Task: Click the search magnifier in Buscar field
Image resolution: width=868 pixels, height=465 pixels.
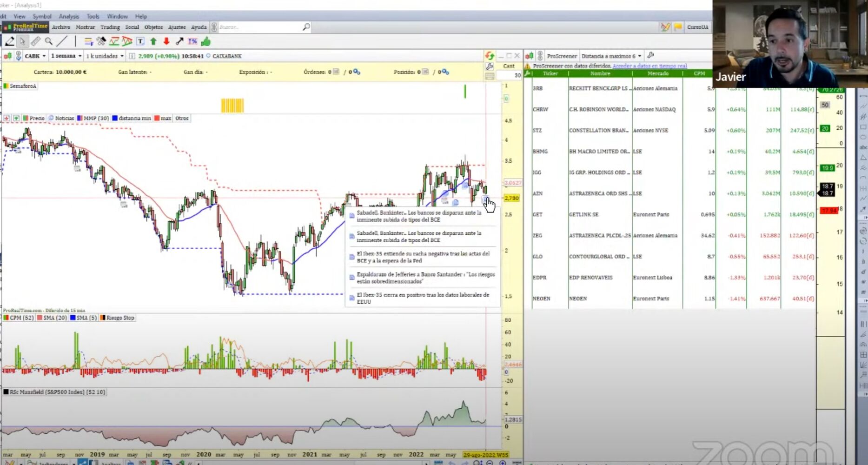Action: tap(306, 27)
